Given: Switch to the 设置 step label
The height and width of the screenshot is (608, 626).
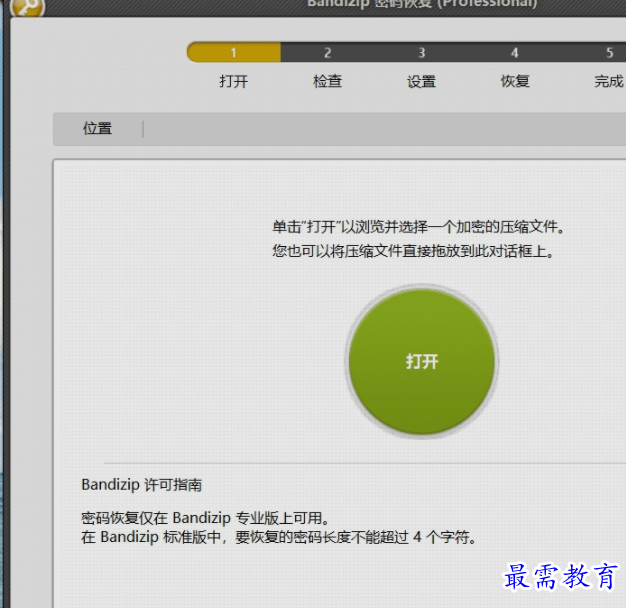Looking at the screenshot, I should (x=421, y=82).
